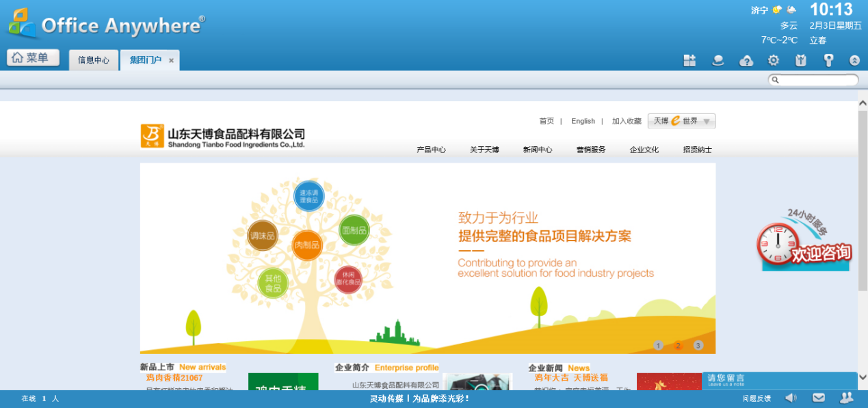Collapse header with double-chevron up button

(x=854, y=61)
